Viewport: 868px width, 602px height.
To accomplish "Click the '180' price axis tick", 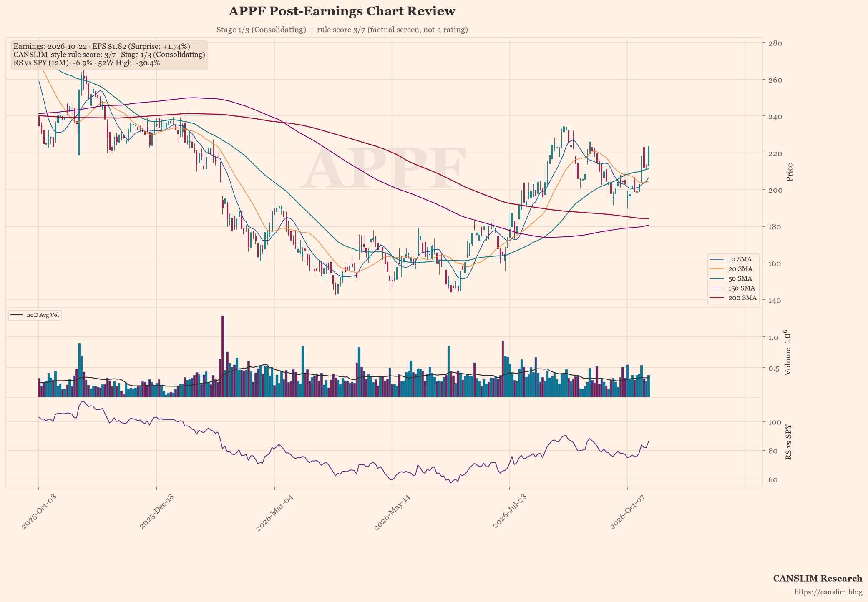I will 775,227.
